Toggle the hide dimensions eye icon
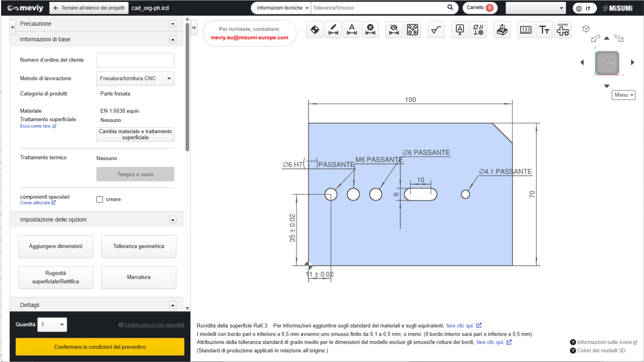Image resolution: width=644 pixels, height=362 pixels. (x=394, y=30)
